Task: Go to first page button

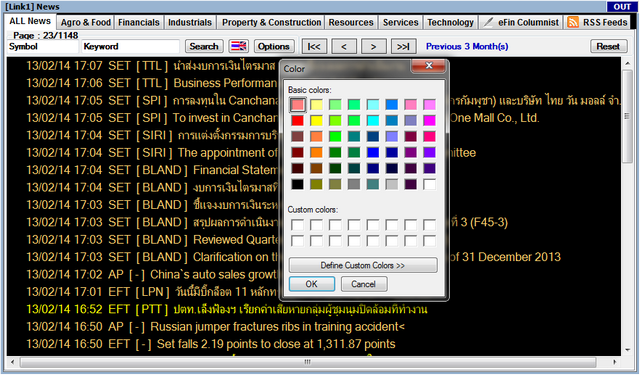Action: [314, 47]
